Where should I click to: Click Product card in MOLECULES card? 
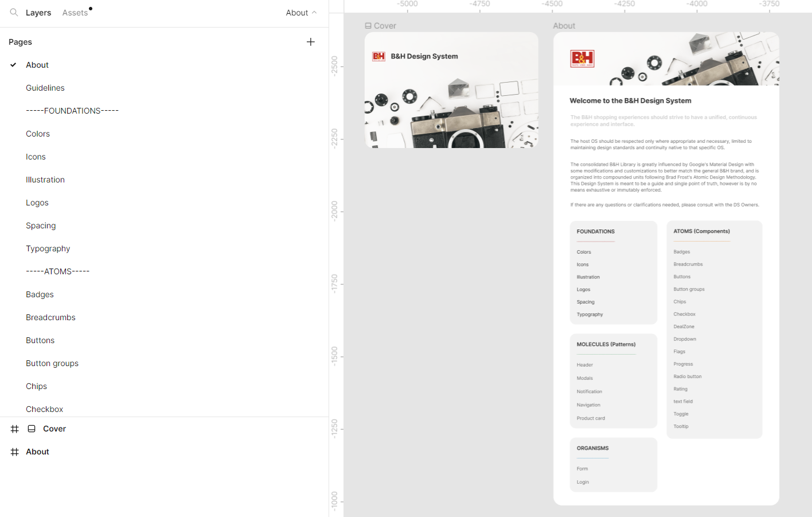point(591,418)
